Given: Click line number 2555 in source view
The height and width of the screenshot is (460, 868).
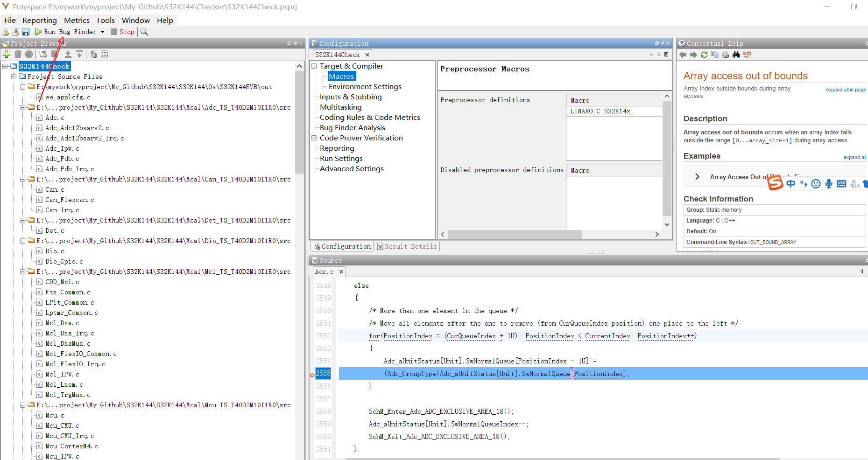Looking at the screenshot, I should coord(323,373).
